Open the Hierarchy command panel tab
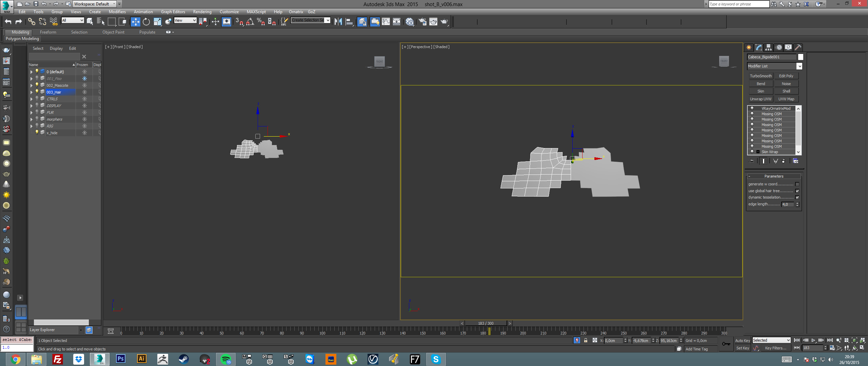Image resolution: width=868 pixels, height=366 pixels. pos(768,47)
